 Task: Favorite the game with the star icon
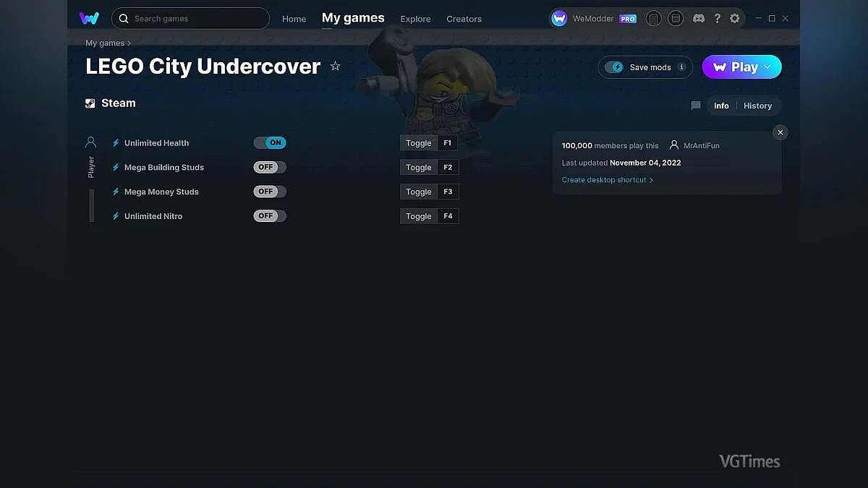point(335,66)
